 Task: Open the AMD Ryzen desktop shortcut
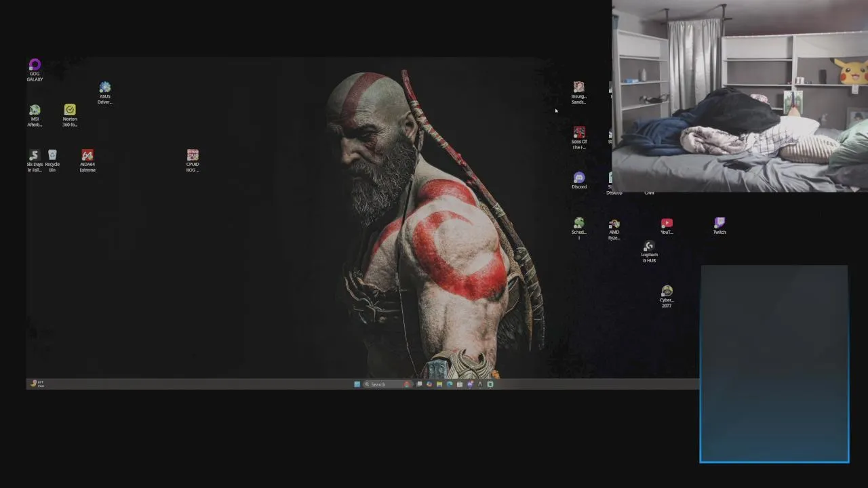point(614,230)
